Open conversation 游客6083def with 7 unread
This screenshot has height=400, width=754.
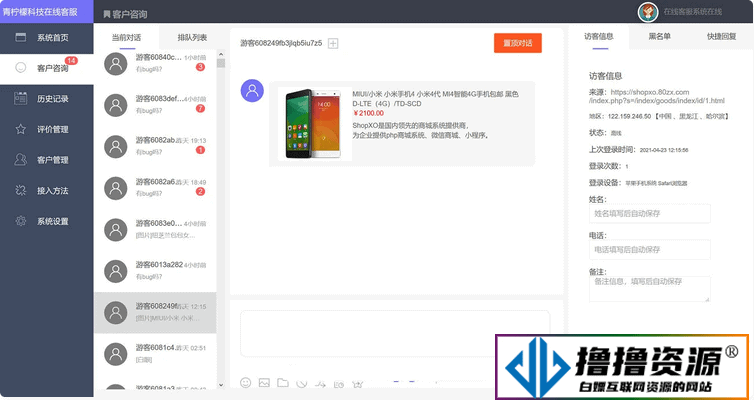pyautogui.click(x=155, y=104)
